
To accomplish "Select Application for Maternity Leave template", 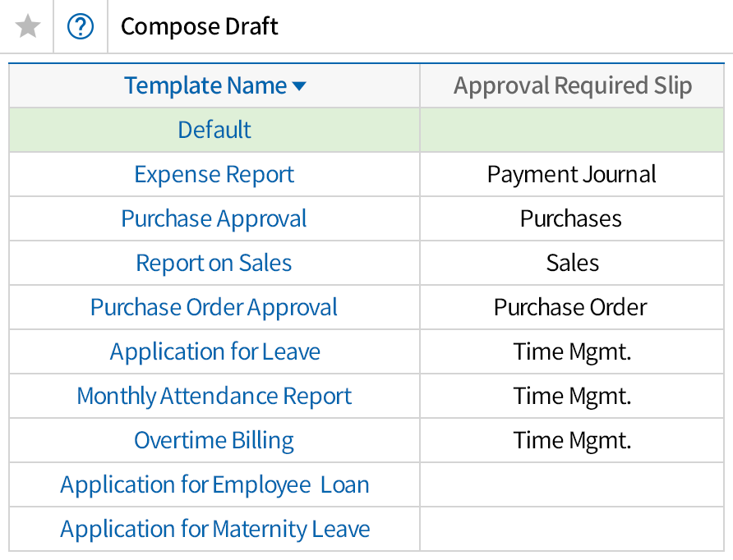I will click(214, 529).
